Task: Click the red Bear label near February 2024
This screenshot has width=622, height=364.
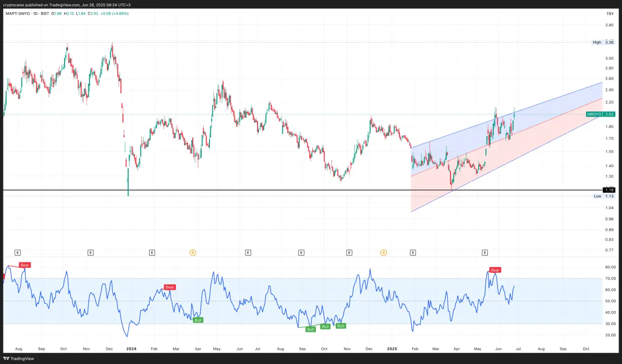Action: click(x=170, y=287)
